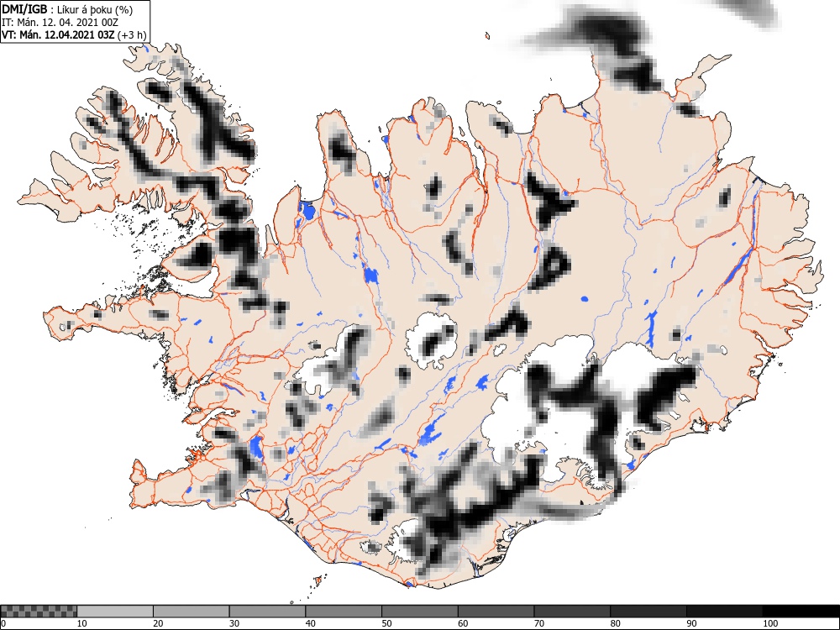Click the legend label '10'
The height and width of the screenshot is (630, 840).
(x=82, y=623)
